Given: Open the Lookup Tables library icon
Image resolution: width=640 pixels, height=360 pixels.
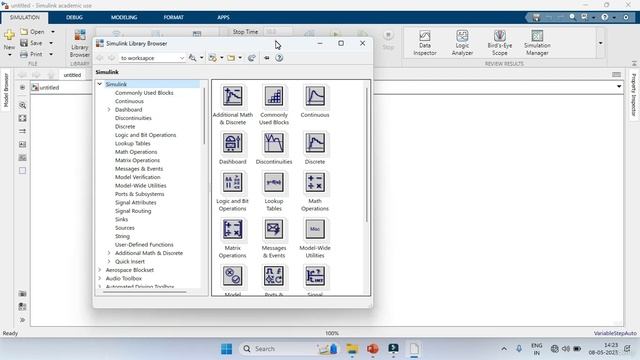Looking at the screenshot, I should coord(274,182).
